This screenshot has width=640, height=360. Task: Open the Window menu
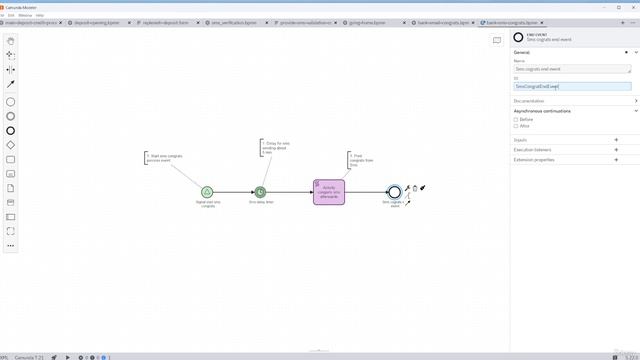click(25, 16)
